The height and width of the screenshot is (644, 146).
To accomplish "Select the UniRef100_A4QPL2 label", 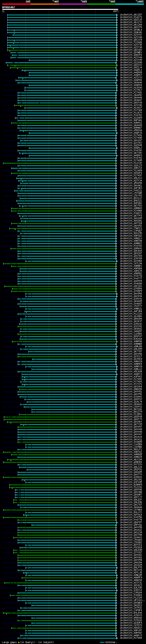I will pyautogui.click(x=131, y=148).
